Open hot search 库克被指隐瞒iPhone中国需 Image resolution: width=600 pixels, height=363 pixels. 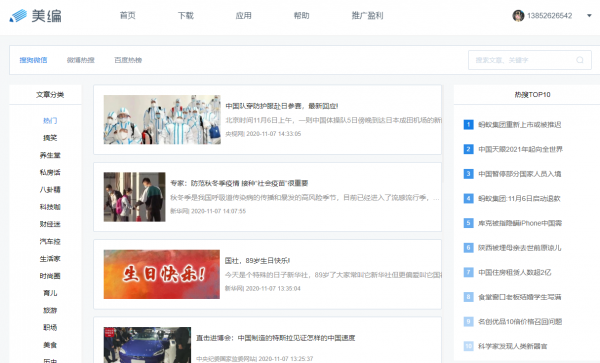[520, 223]
